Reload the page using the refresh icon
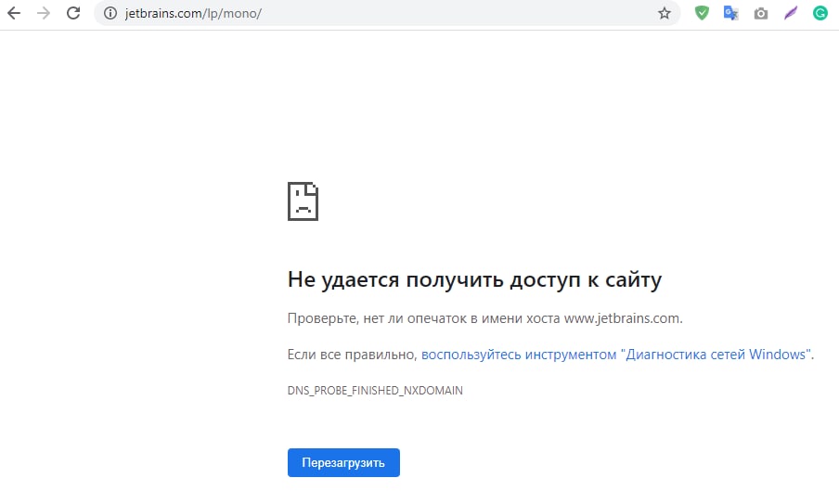The image size is (839, 504). (73, 13)
